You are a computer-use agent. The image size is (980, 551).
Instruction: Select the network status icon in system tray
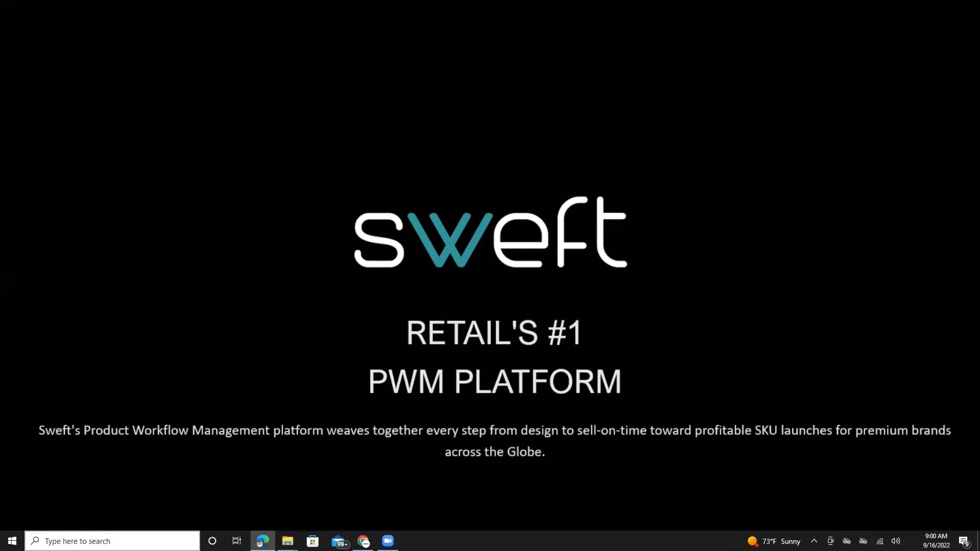(x=880, y=541)
